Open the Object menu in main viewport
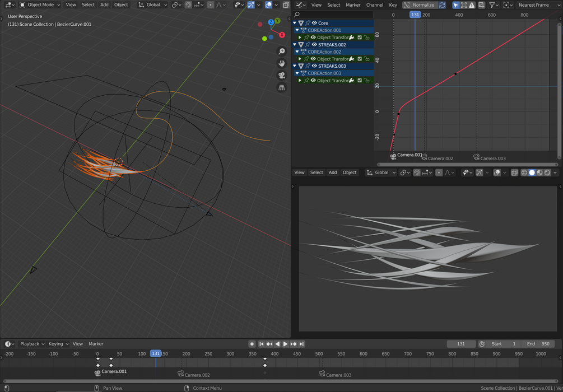This screenshot has height=392, width=563. coord(121,4)
